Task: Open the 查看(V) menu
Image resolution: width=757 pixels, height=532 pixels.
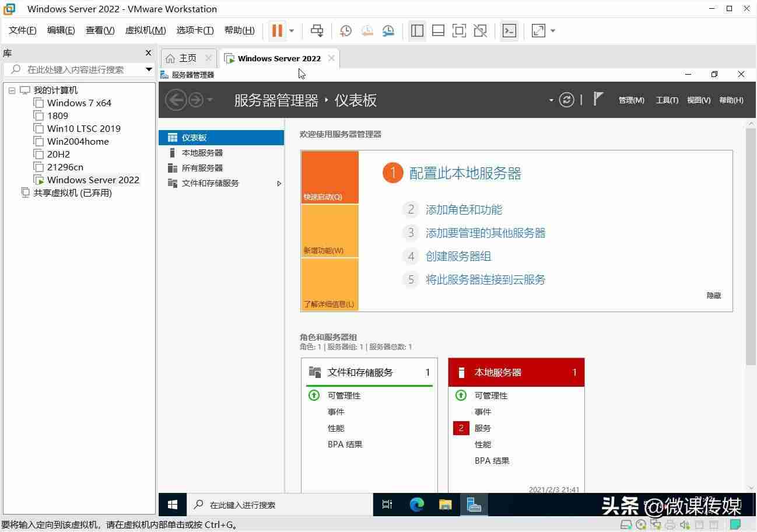Action: [x=100, y=30]
